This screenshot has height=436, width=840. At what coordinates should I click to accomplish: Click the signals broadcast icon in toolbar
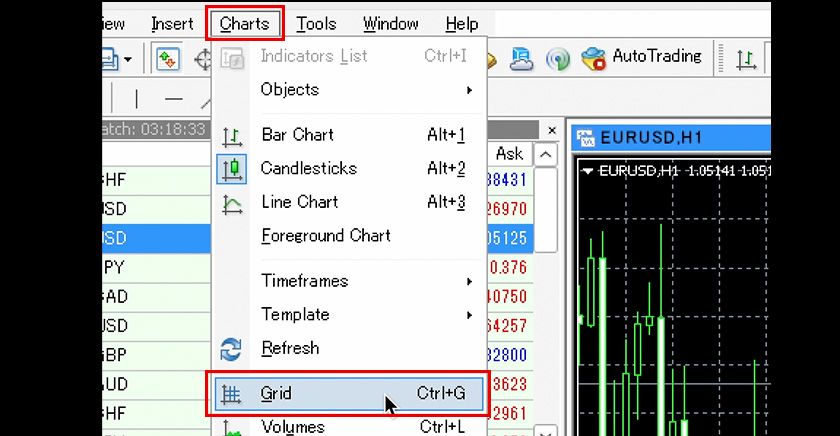click(558, 58)
